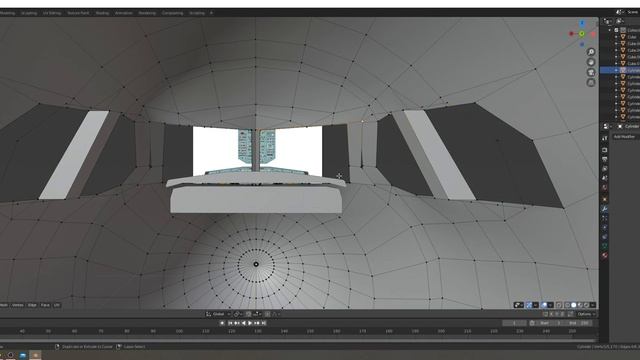The image size is (640, 360).
Task: Open the Vertex menu
Action: (18, 305)
